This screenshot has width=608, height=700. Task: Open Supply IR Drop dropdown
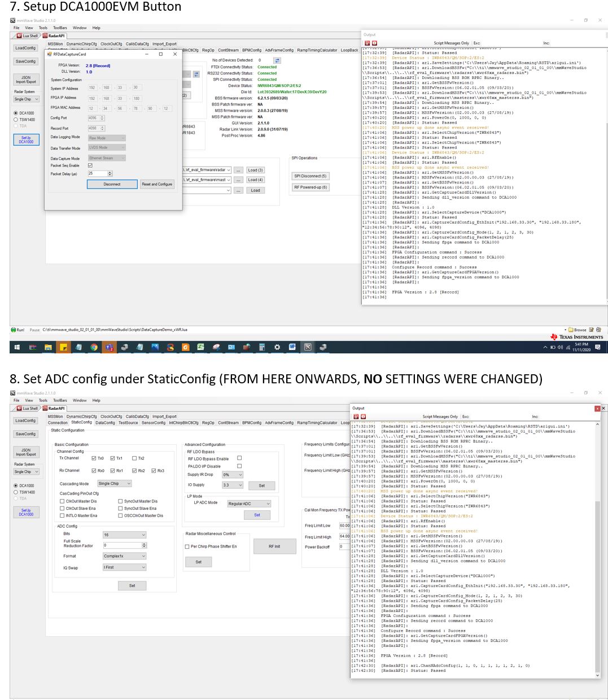coord(233,475)
